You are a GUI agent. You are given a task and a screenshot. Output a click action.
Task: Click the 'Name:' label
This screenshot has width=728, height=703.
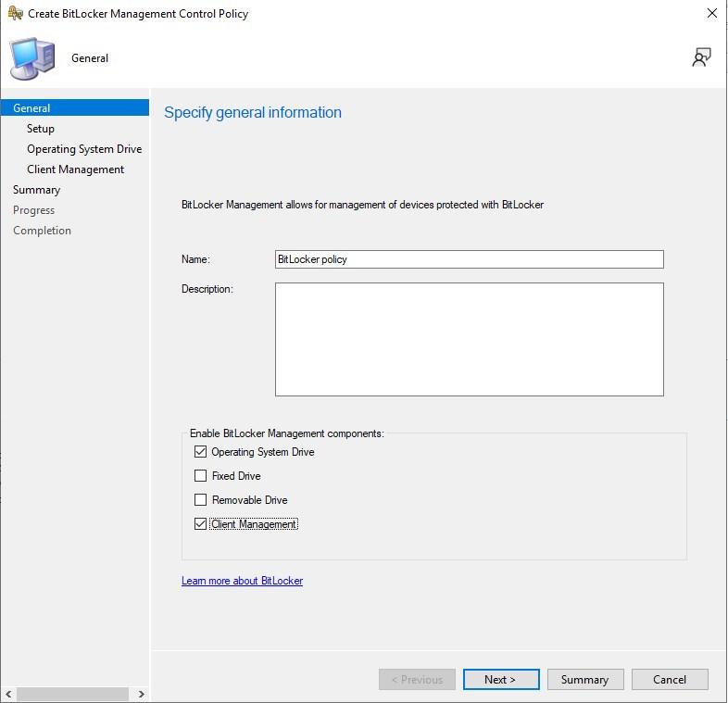coord(195,259)
